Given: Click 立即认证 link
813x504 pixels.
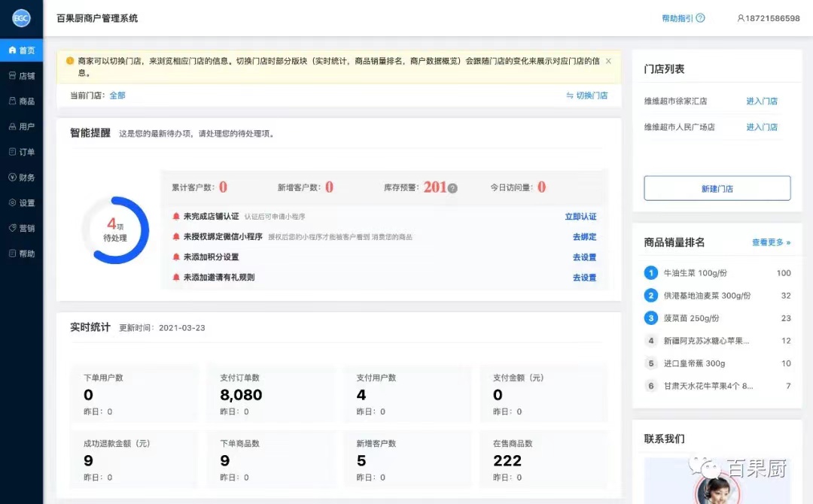Looking at the screenshot, I should pyautogui.click(x=580, y=217).
